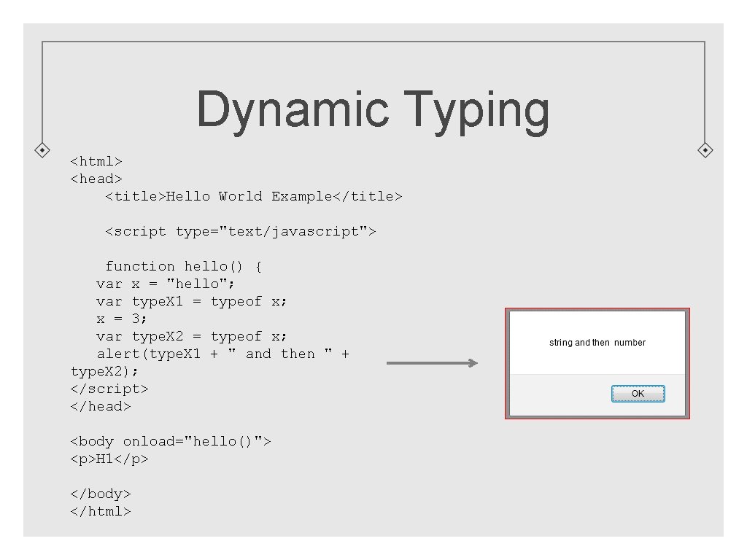This screenshot has width=747, height=560.
Task: Click the '</head>' closing tag
Action: [x=101, y=407]
